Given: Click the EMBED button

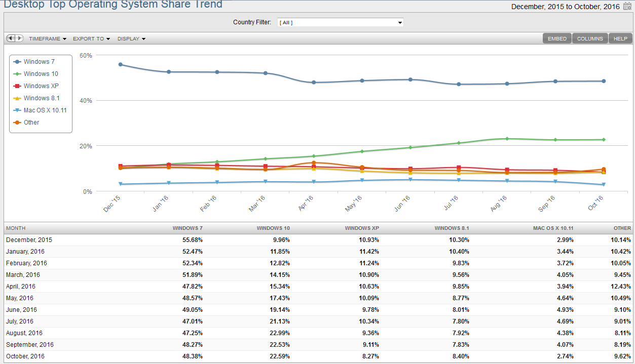Looking at the screenshot, I should pyautogui.click(x=557, y=38).
